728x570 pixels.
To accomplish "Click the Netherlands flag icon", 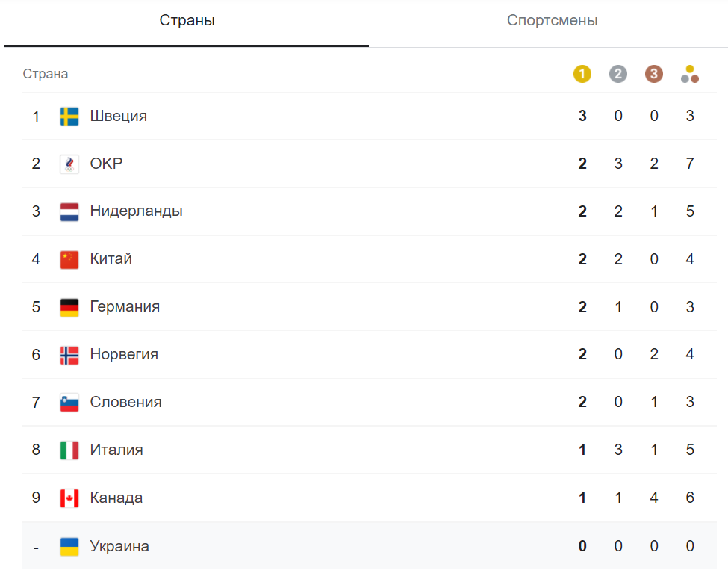I will coord(69,212).
